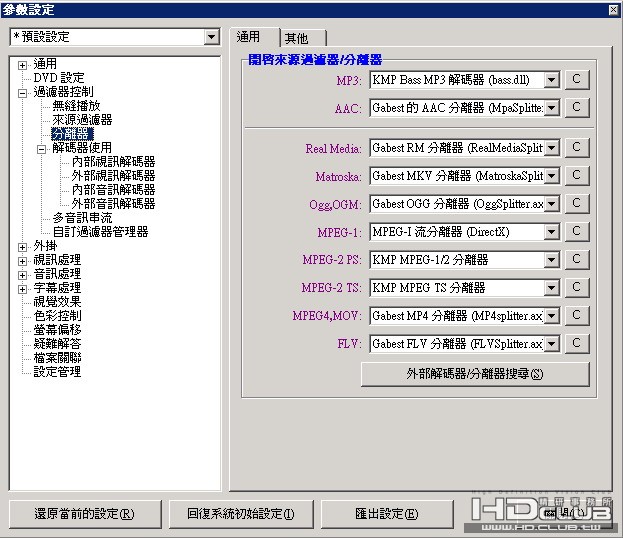623x538 pixels.
Task: Select 檔案關聯 tree item
Action: [57, 358]
